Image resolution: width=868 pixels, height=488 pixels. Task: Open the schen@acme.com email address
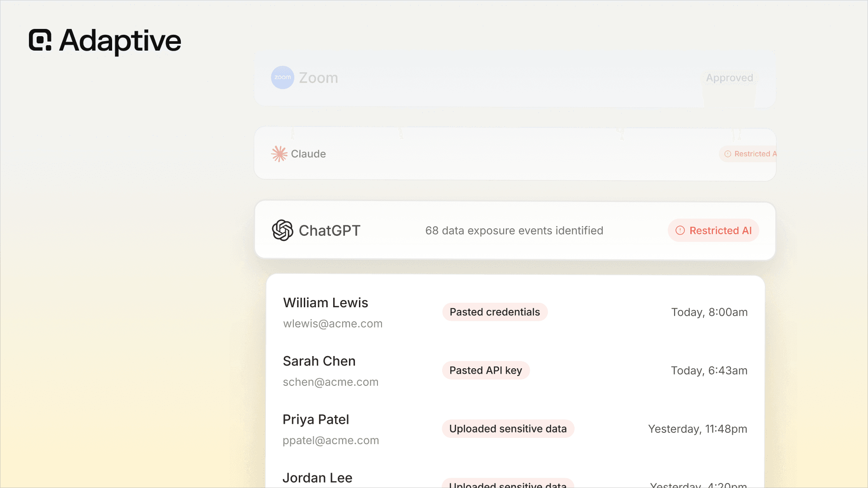[330, 382]
